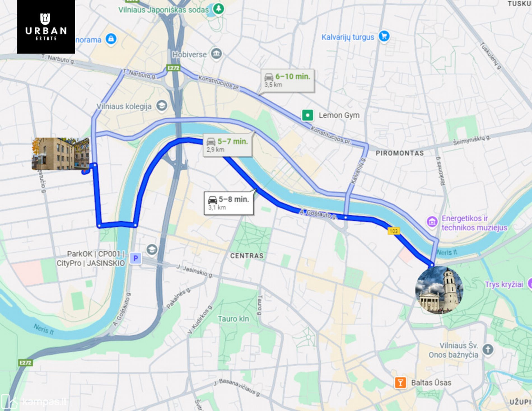Screen dimensions: 532x411
Task: Click the Hobiverse museum marker icon
Action: 216,53
